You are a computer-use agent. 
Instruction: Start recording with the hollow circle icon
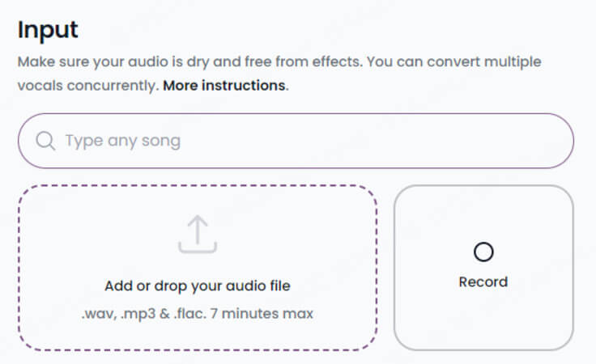click(483, 252)
